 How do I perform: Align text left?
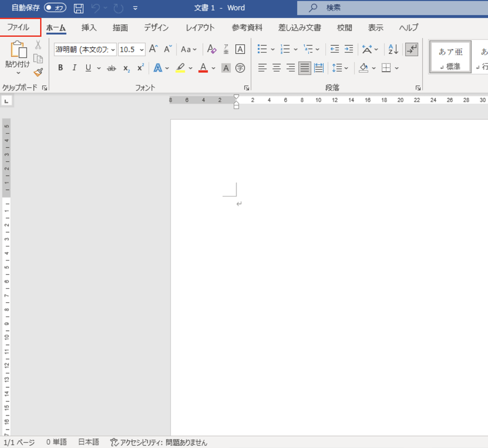pyautogui.click(x=262, y=68)
